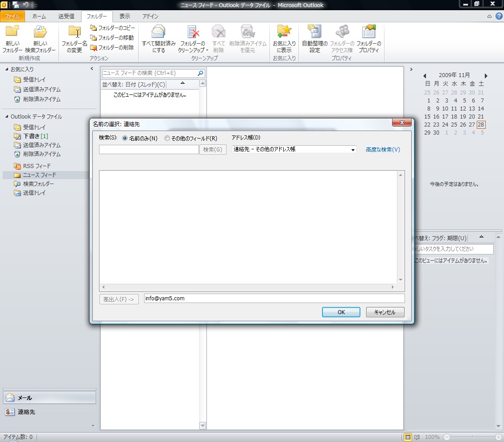Confirm dialog with OK button
This screenshot has width=504, height=442.
[341, 312]
